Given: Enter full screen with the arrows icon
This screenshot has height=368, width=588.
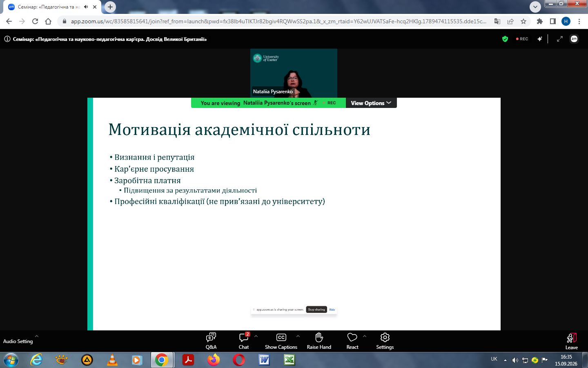Looking at the screenshot, I should [560, 39].
